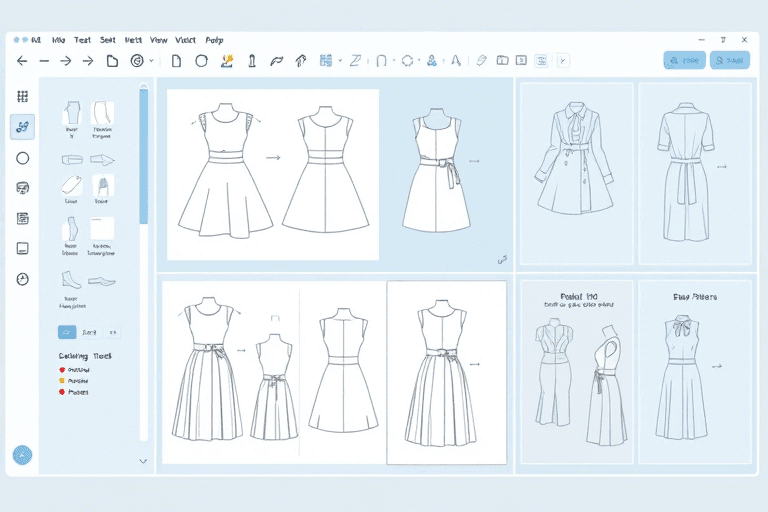Toggle the small boxed Y option in the toolbar
Viewport: 768px width, 512px height.
click(563, 61)
